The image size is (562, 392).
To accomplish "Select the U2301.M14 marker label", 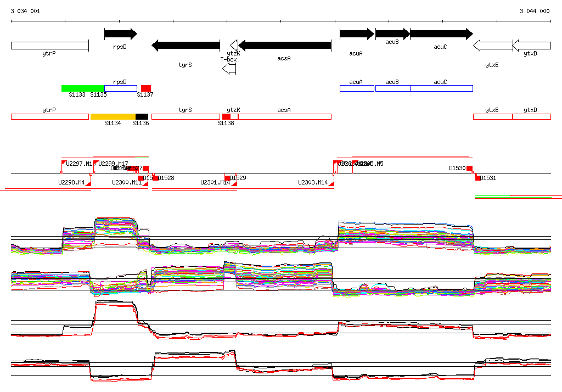I will coord(215,183).
